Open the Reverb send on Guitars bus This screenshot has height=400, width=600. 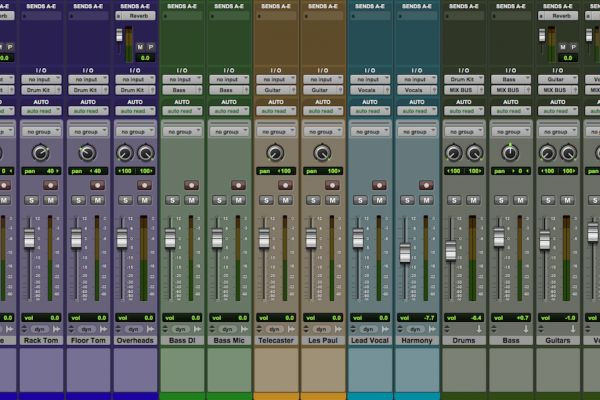[x=562, y=16]
